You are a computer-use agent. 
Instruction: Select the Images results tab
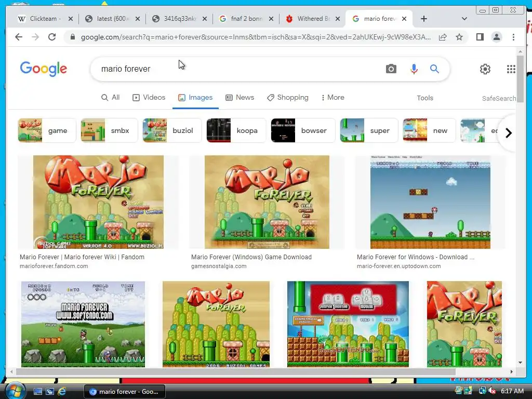coord(195,98)
